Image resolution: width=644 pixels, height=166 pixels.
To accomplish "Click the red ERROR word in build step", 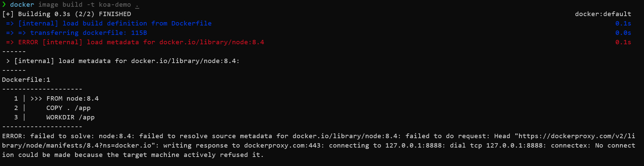I will tap(28, 42).
